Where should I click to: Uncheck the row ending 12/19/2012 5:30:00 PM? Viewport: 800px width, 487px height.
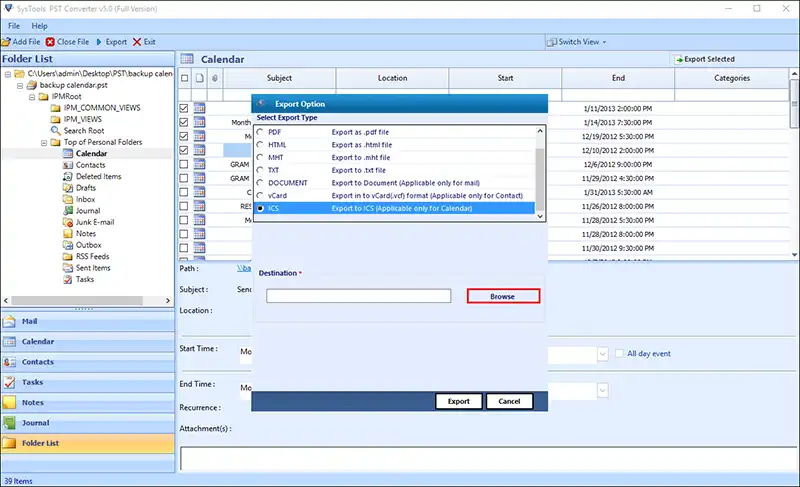tap(184, 136)
